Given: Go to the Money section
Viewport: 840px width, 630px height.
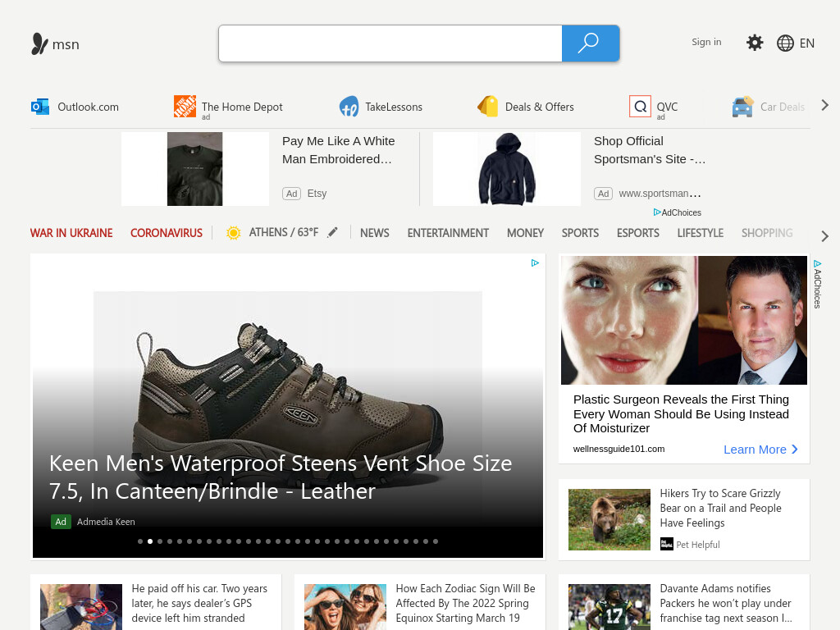Looking at the screenshot, I should [x=525, y=233].
